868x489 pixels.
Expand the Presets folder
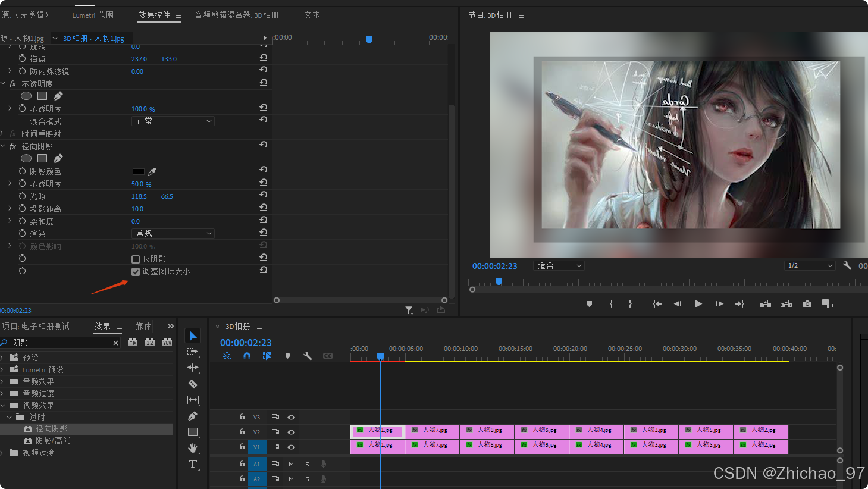tap(2, 358)
